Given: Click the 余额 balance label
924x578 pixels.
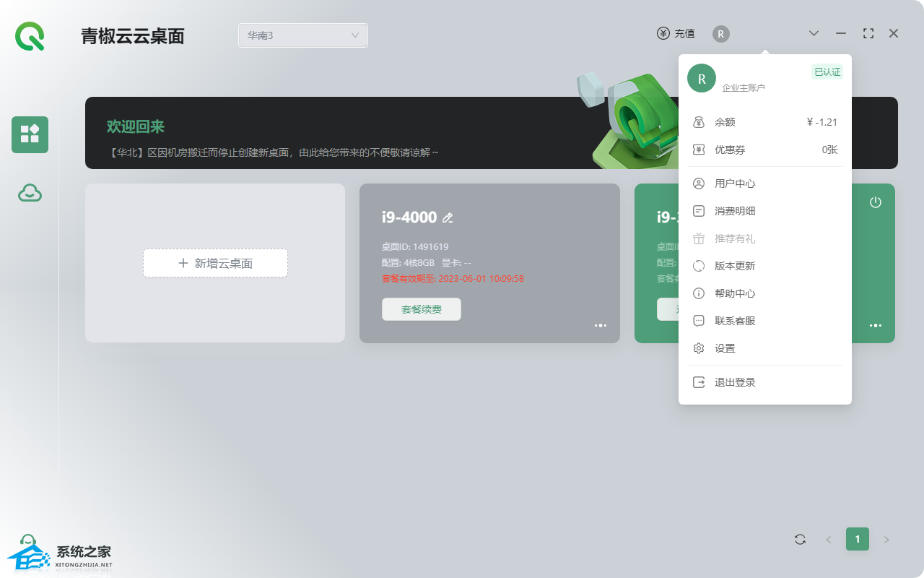Looking at the screenshot, I should click(x=725, y=123).
